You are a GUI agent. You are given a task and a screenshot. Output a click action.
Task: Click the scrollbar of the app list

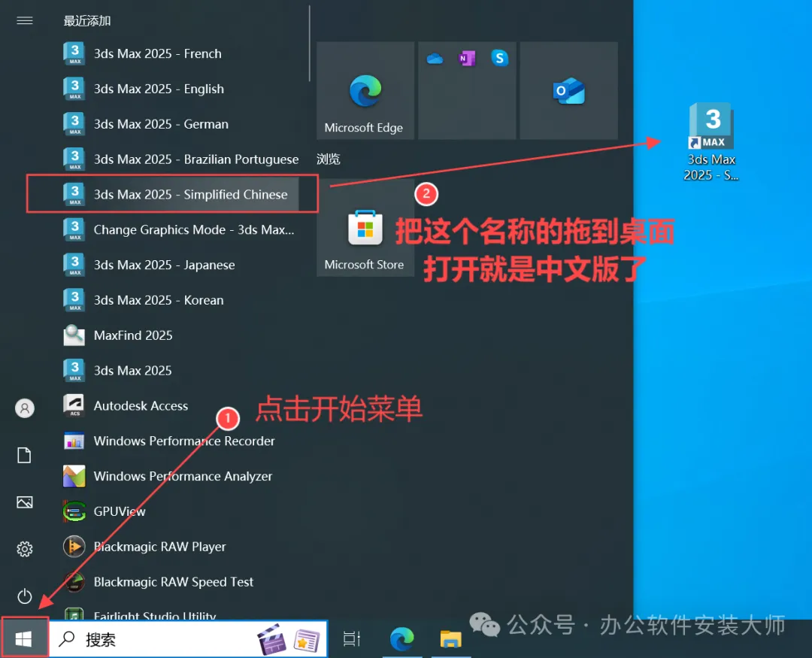tap(310, 44)
